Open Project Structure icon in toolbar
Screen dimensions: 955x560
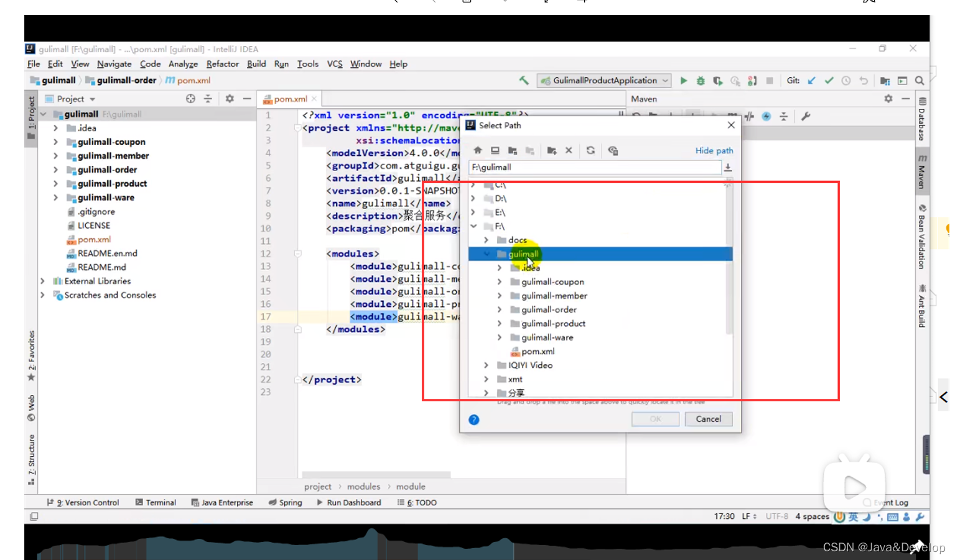(885, 80)
